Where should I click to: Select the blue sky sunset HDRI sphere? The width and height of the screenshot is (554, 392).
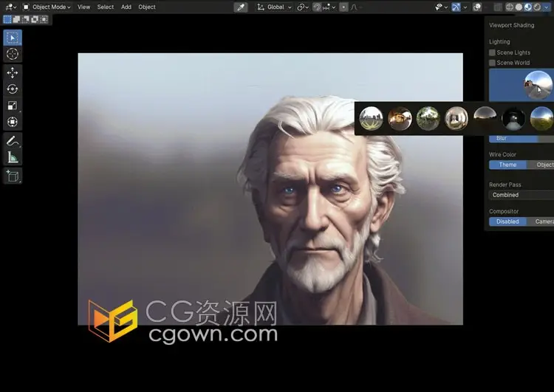click(x=541, y=119)
